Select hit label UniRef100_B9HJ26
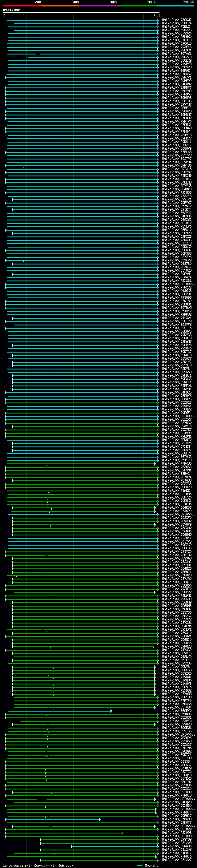 pos(177,30)
